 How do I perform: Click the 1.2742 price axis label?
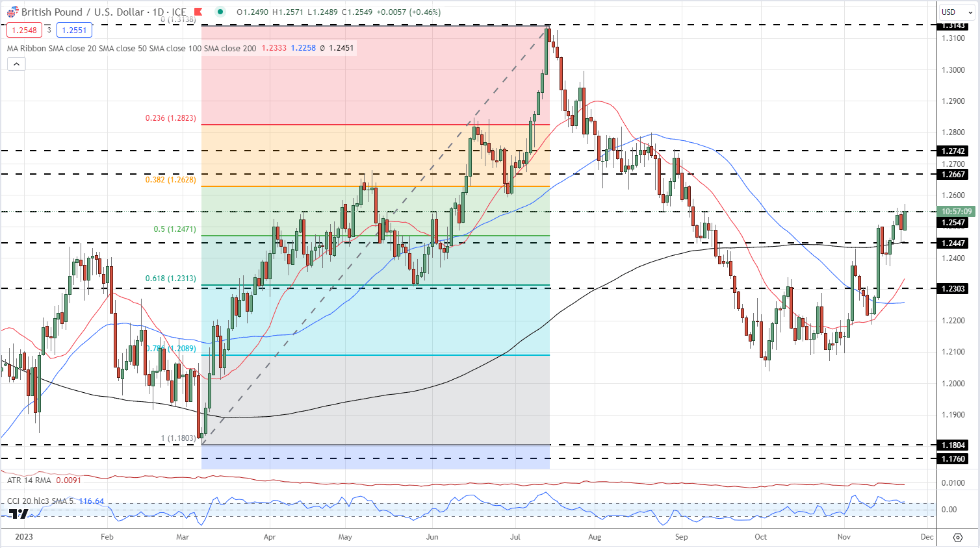click(x=953, y=151)
